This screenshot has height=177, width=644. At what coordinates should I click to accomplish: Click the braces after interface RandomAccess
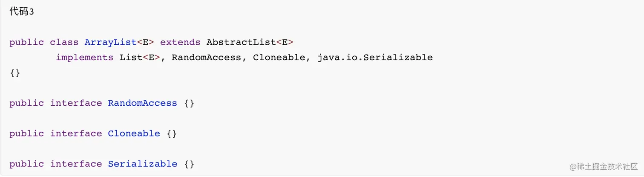pos(189,103)
